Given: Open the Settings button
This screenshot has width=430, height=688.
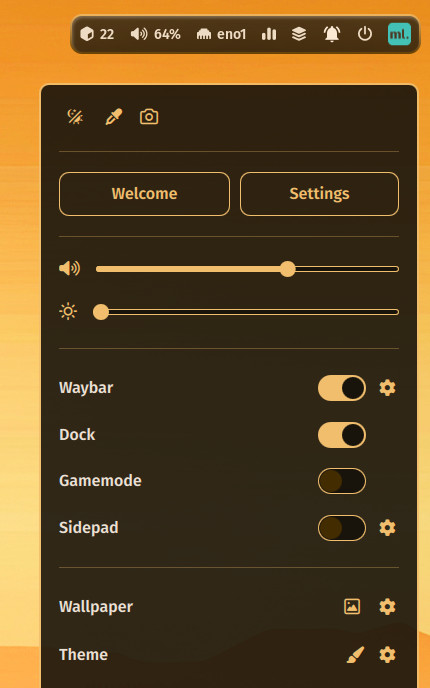Looking at the screenshot, I should [x=319, y=194].
